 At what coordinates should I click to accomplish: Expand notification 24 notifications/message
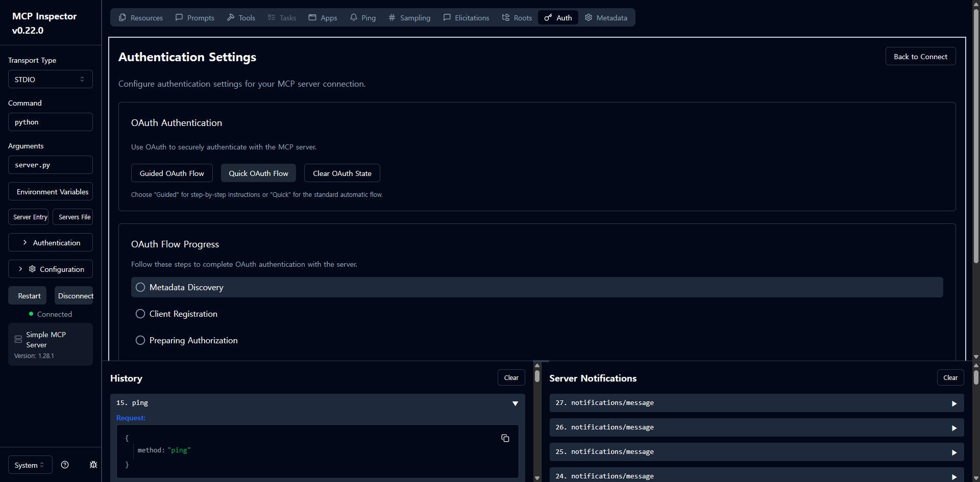756,475
